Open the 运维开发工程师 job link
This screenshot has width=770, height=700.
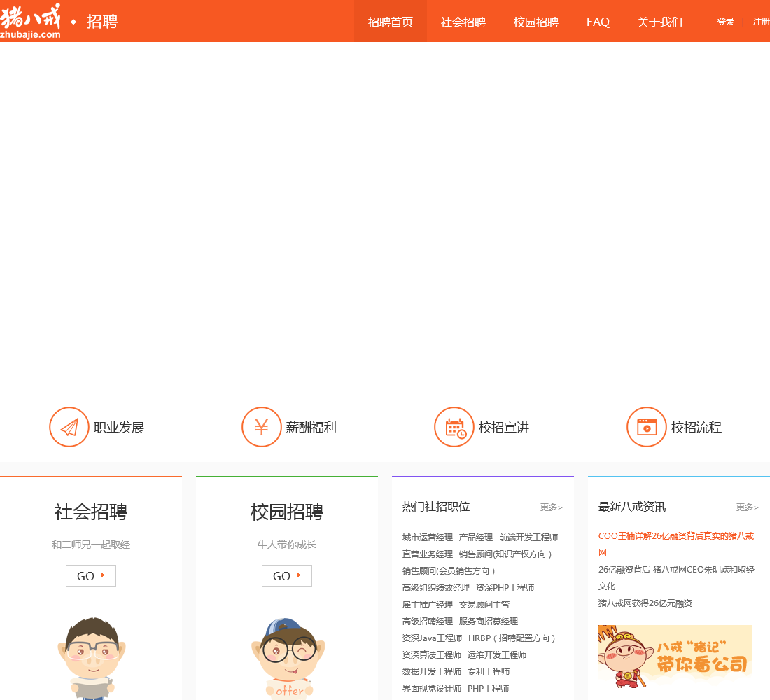point(497,654)
